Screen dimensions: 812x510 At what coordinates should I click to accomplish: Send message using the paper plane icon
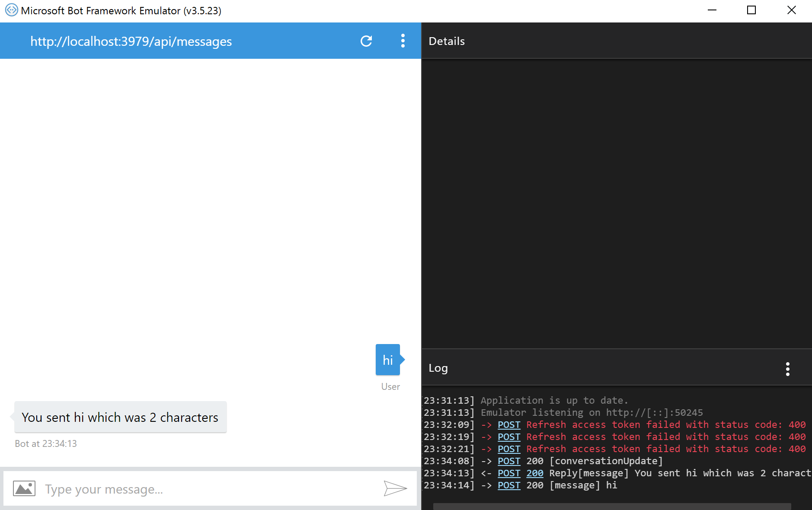pyautogui.click(x=395, y=488)
